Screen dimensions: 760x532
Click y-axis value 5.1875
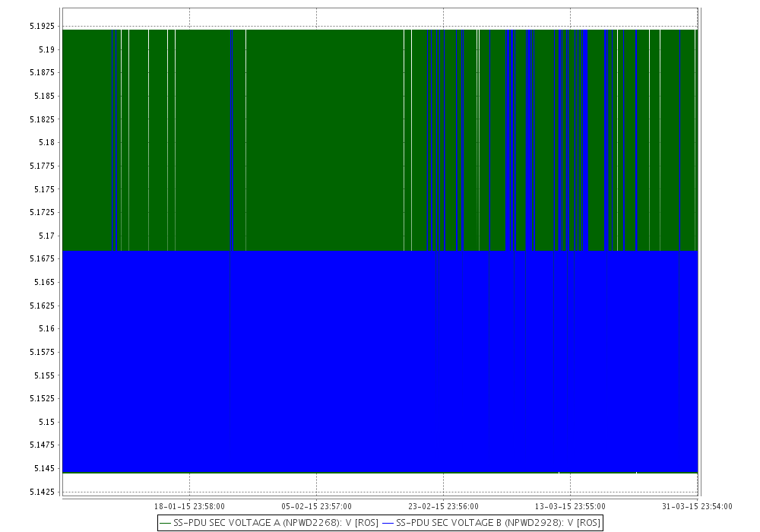(42, 73)
